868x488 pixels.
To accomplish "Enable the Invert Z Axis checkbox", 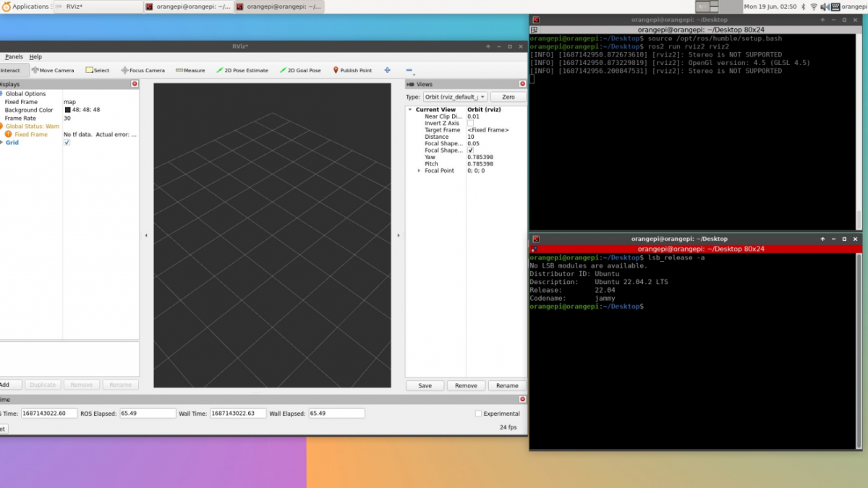I will [470, 124].
